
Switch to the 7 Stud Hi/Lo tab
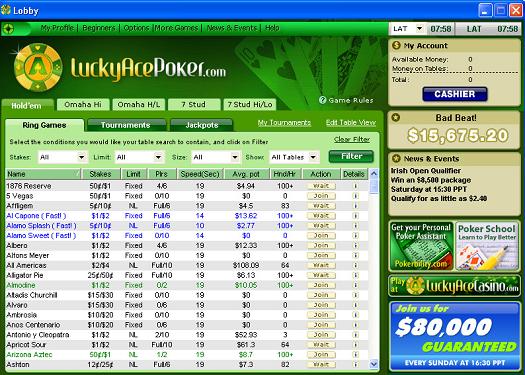pyautogui.click(x=250, y=104)
